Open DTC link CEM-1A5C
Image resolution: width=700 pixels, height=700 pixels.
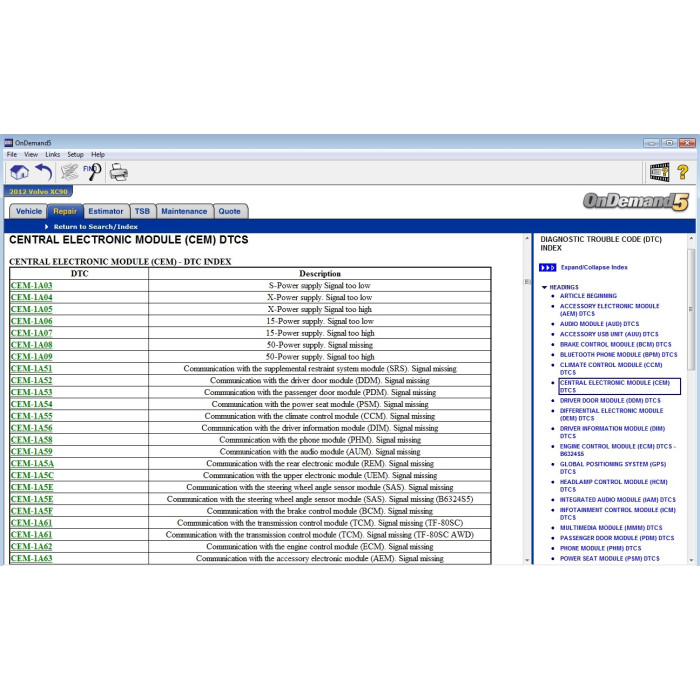[x=32, y=475]
